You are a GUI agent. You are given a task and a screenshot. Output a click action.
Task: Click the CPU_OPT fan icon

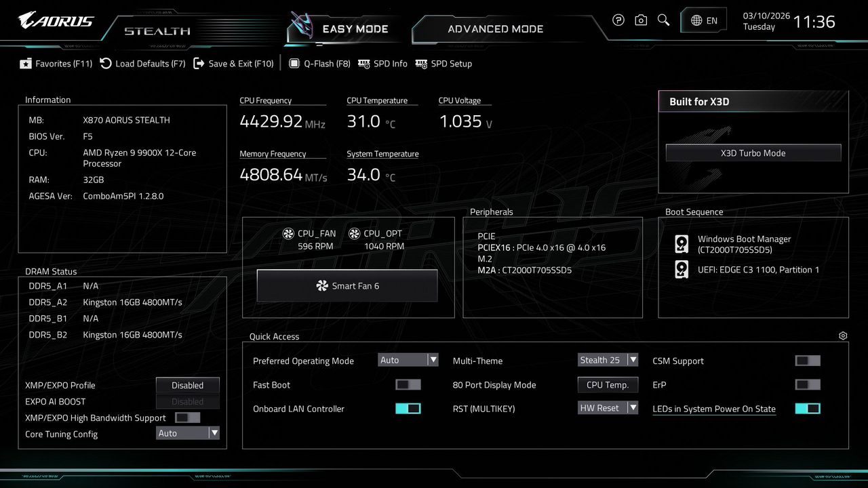[x=354, y=234]
